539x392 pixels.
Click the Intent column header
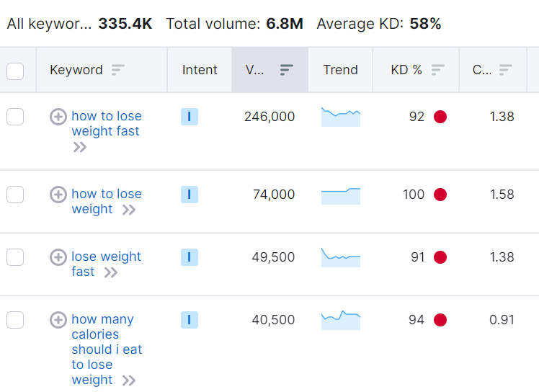tap(199, 70)
